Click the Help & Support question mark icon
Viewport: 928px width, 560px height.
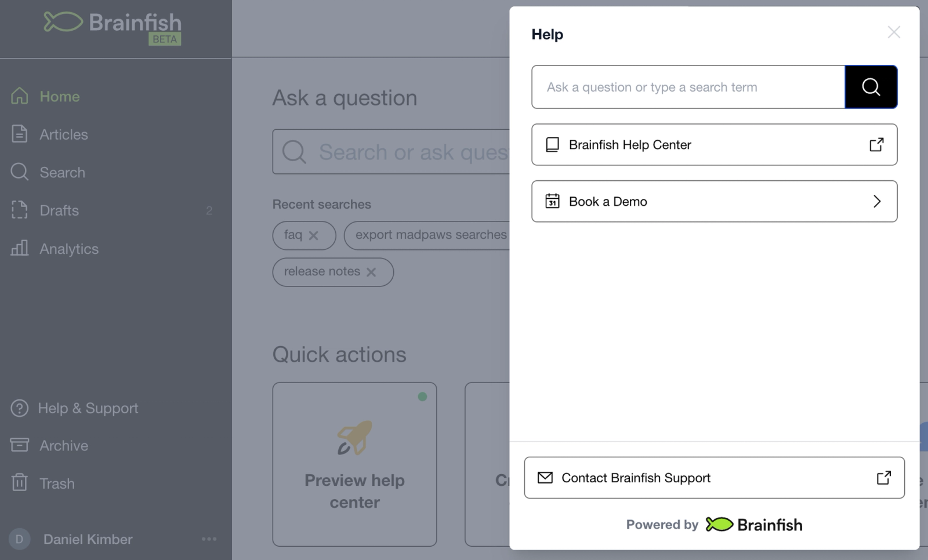20,408
